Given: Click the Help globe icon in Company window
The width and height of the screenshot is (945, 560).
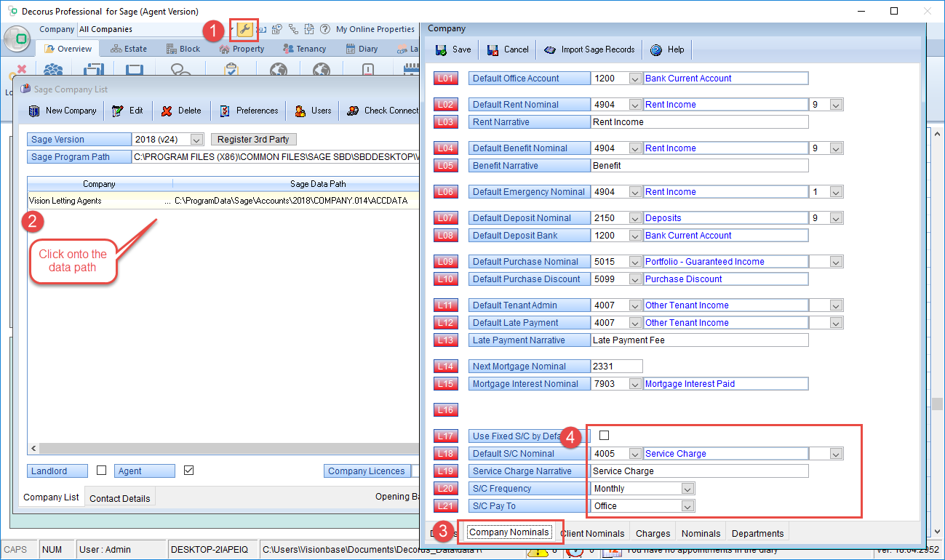Looking at the screenshot, I should tap(656, 49).
